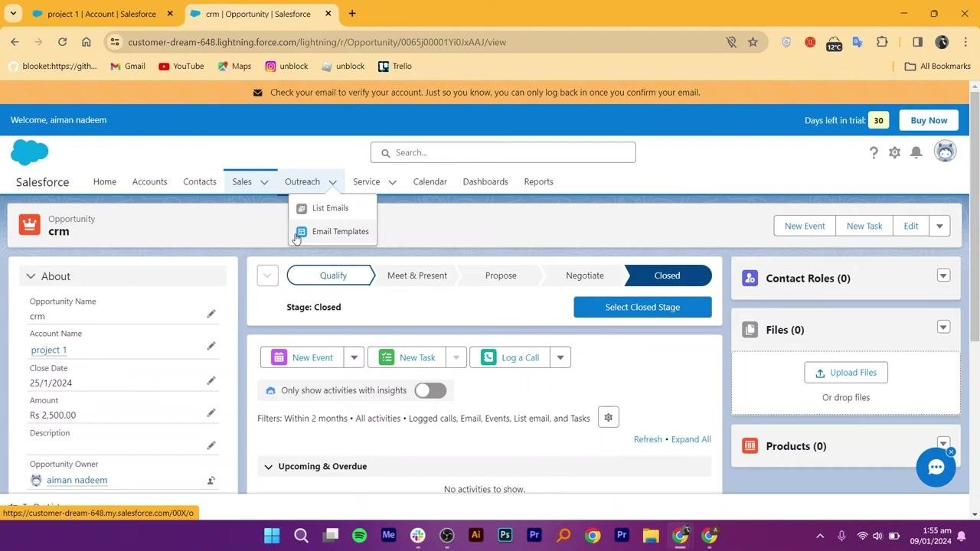Image resolution: width=980 pixels, height=551 pixels.
Task: Click the Upload Files button
Action: [x=846, y=373]
